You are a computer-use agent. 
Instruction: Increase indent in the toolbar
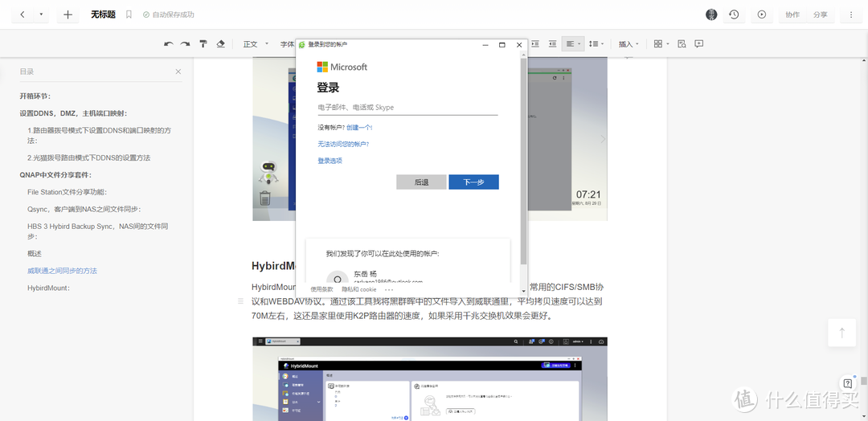click(x=535, y=43)
